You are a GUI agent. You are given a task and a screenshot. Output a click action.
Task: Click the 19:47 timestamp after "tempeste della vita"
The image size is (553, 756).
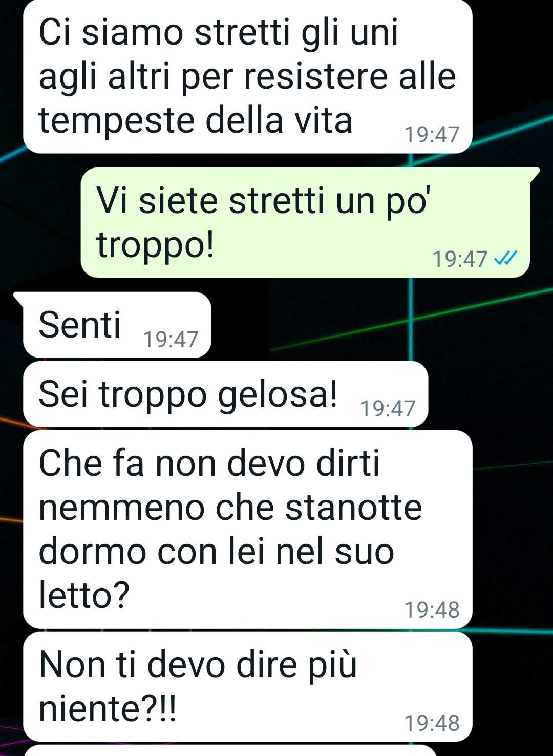pos(432,134)
